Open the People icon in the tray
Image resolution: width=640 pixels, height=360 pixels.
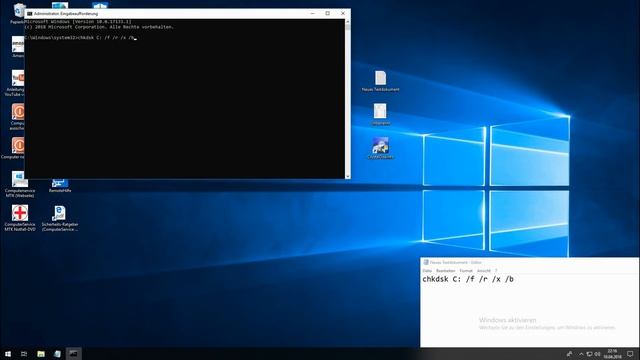click(569, 354)
